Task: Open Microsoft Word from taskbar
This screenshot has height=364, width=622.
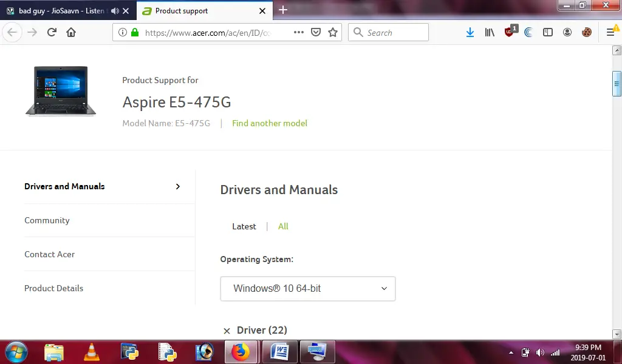Action: 279,352
